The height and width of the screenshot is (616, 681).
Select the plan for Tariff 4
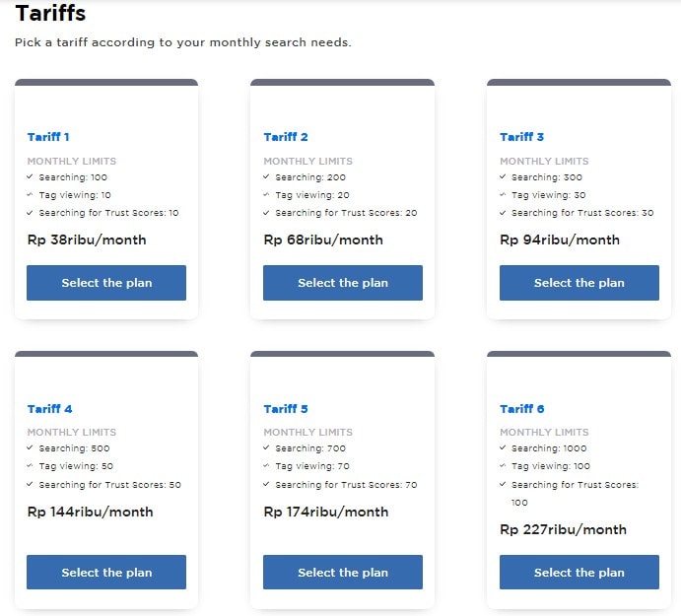pos(106,572)
